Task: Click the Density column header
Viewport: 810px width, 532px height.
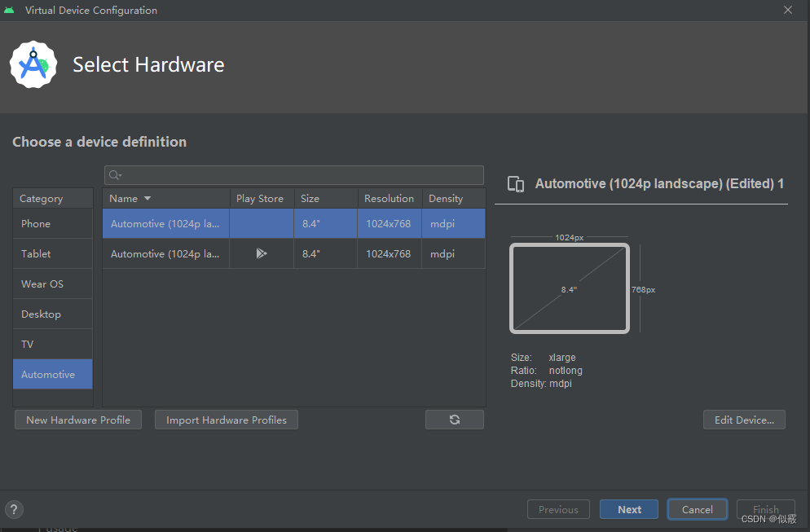Action: click(454, 198)
